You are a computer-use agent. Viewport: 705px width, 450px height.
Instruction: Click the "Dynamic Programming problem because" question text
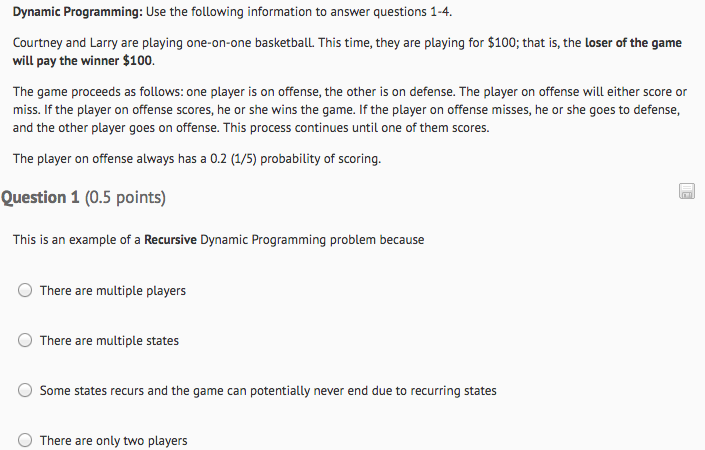point(312,240)
